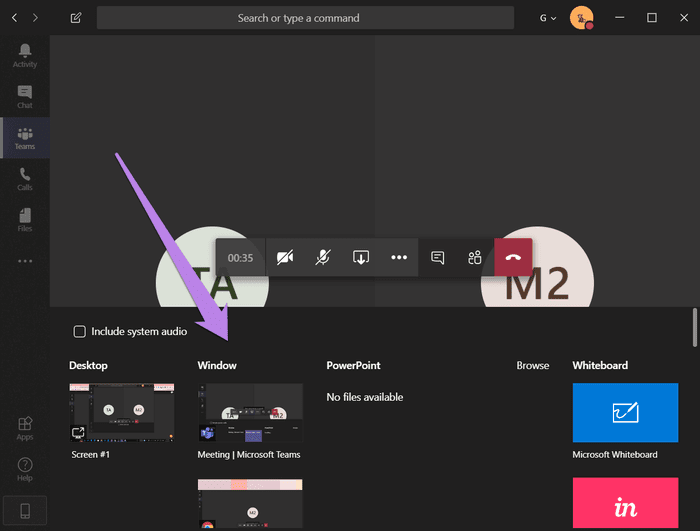Open Chat in the sidebar

[x=25, y=97]
